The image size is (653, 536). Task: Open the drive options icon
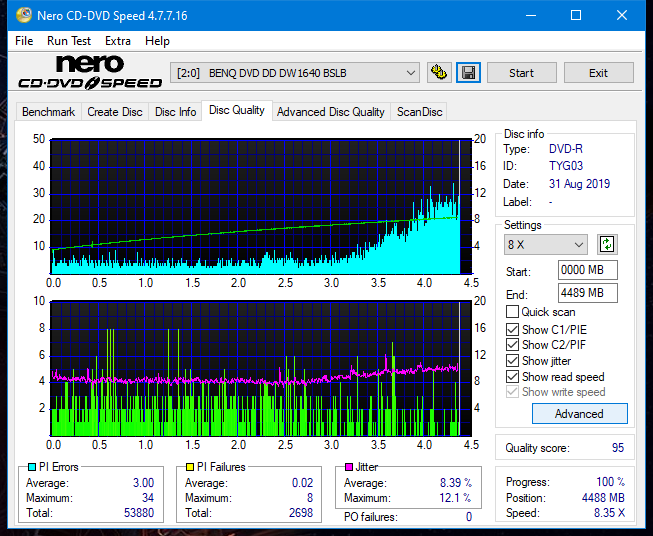439,73
